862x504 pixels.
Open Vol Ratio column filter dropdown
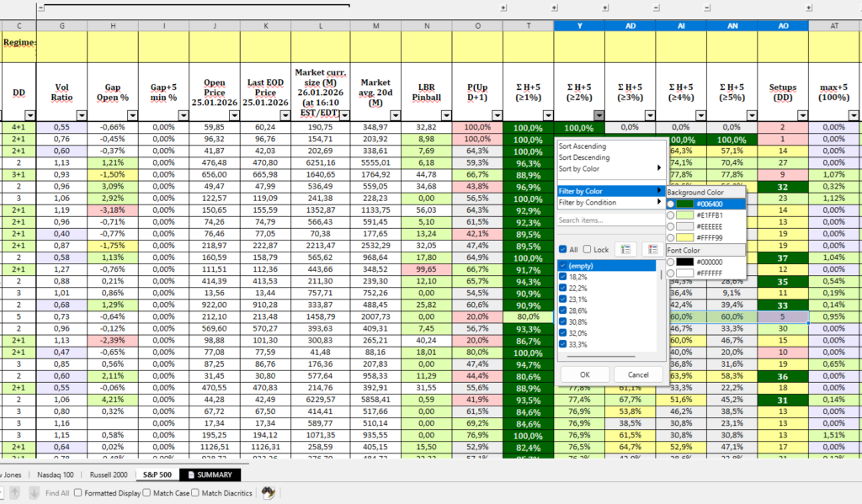click(80, 115)
